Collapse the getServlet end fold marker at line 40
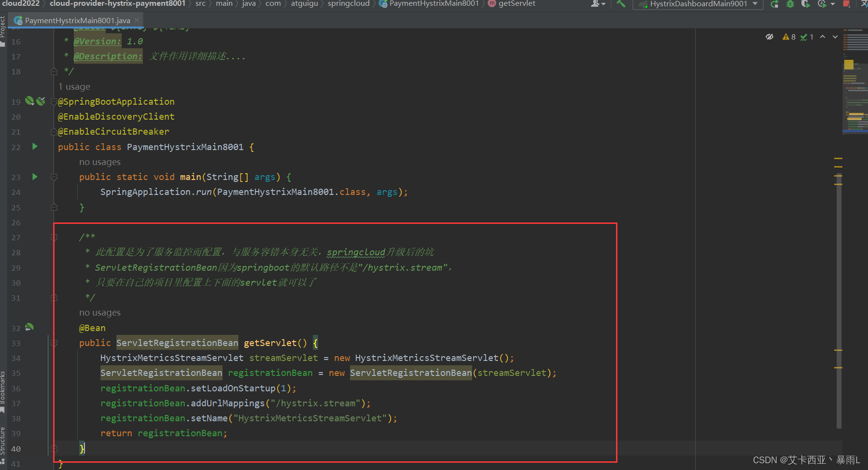This screenshot has height=470, width=868. tap(54, 448)
